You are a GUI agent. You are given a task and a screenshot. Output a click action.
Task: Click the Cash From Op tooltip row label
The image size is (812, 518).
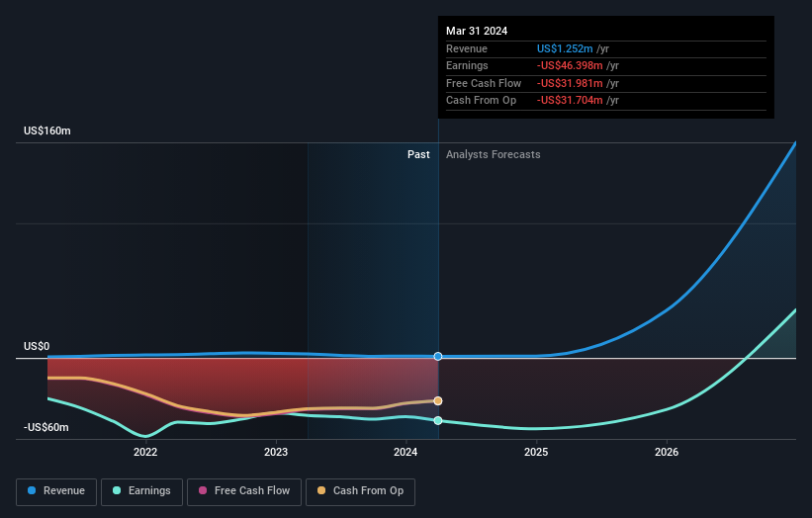[481, 101]
